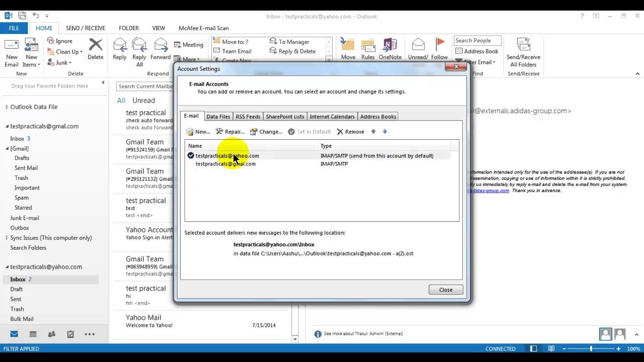Image resolution: width=644 pixels, height=362 pixels.
Task: Click the OneNote icon
Action: 390,45
